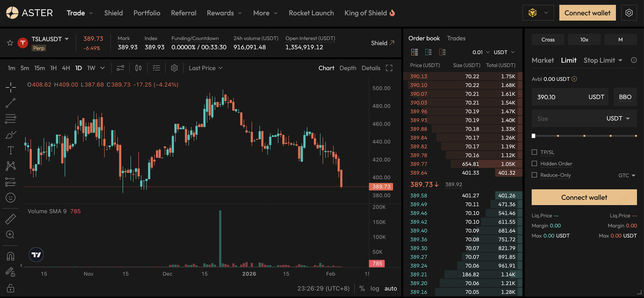Image resolution: width=644 pixels, height=298 pixels.
Task: Select the crosshair cursor tool
Action: point(11,88)
